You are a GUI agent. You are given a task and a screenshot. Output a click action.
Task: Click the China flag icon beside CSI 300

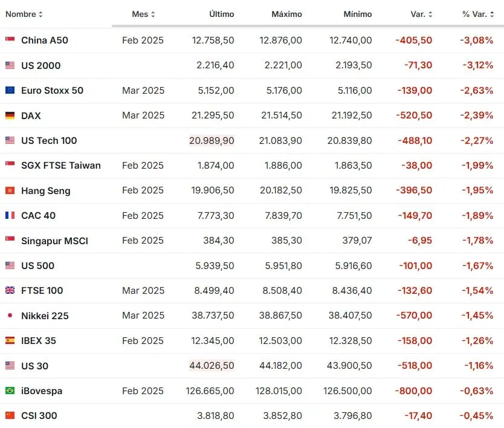coord(10,415)
